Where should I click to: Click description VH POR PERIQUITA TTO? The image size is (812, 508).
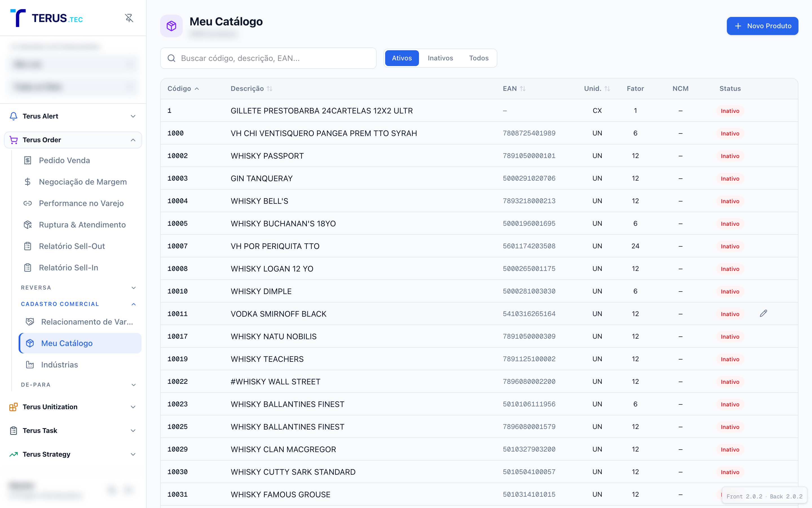click(275, 246)
